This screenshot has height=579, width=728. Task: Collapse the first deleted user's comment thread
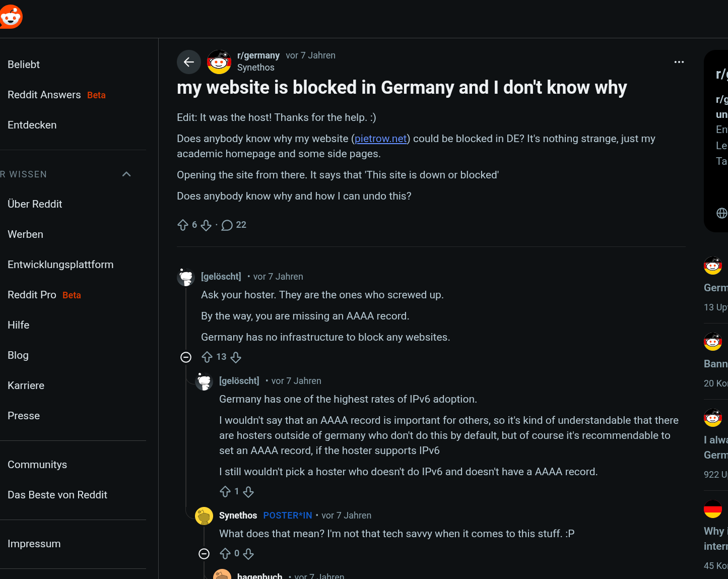pos(186,357)
